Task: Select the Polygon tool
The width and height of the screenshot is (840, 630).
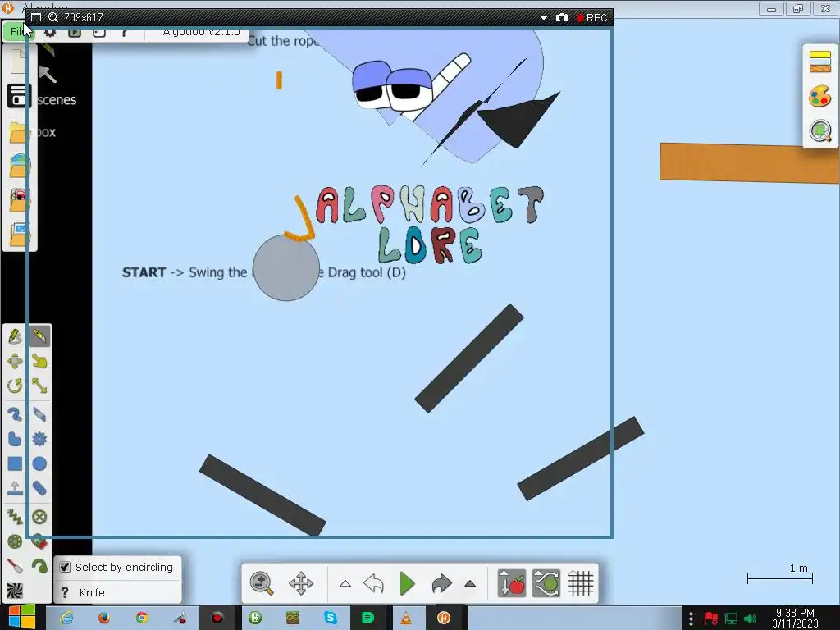Action: coord(15,439)
